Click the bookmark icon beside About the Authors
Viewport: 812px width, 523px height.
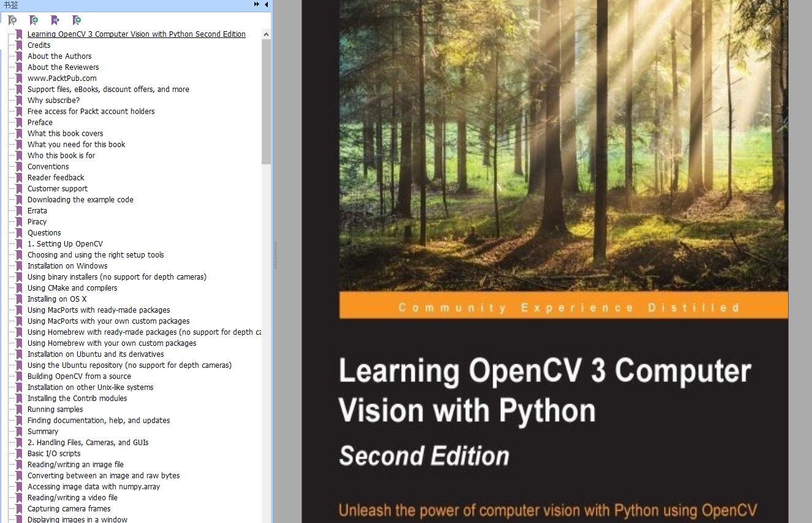[x=20, y=56]
